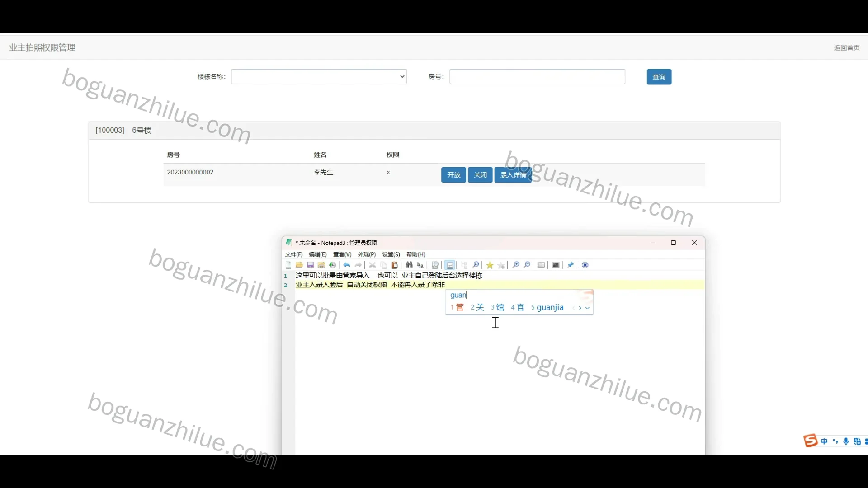Screen dimensions: 868x488
Task: Toggle word wrap in Notepad3 toolbar
Action: tap(450, 265)
